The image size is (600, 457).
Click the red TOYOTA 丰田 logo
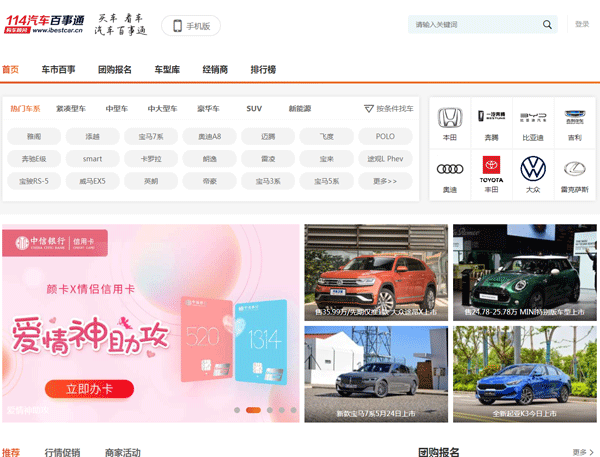(492, 169)
